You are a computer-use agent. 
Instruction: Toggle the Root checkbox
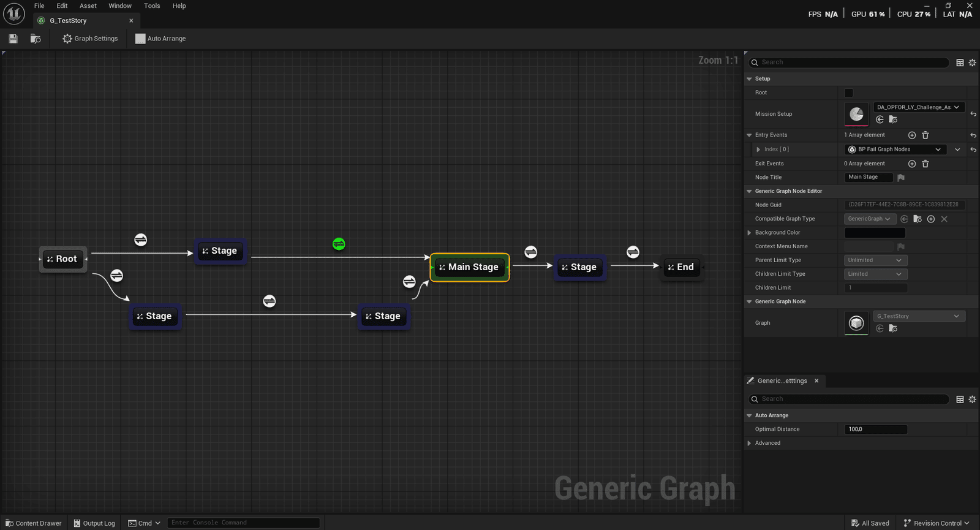849,93
